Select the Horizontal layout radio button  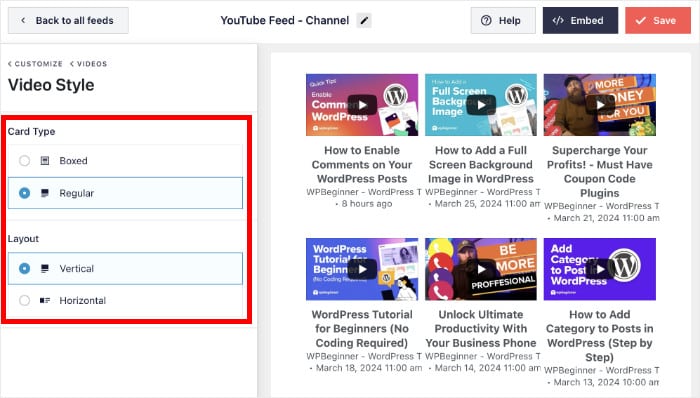(x=25, y=301)
